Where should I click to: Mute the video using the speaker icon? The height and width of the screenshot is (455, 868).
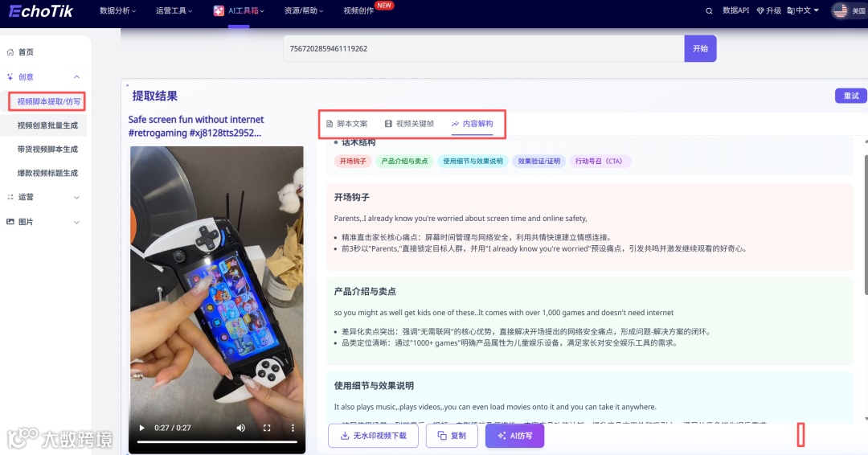[241, 428]
